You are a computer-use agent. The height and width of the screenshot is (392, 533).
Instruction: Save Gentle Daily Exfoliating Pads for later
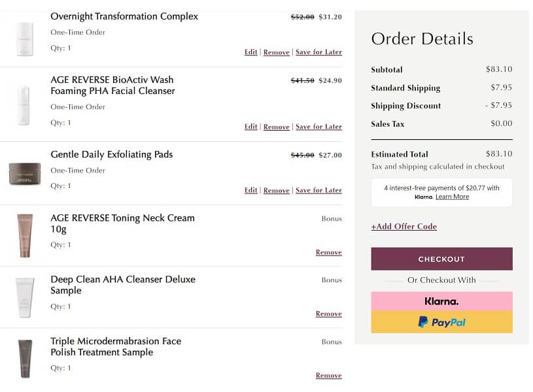coord(318,191)
